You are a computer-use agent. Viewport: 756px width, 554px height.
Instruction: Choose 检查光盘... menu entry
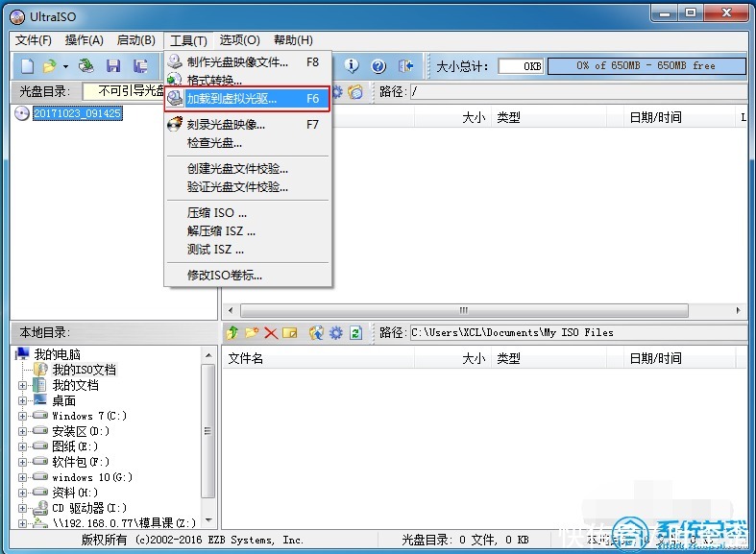247,143
